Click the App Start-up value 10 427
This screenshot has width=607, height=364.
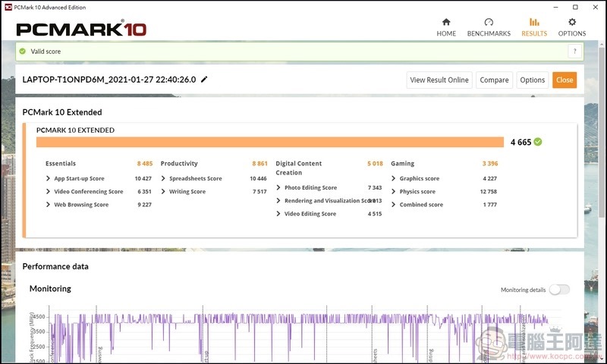[x=143, y=178]
